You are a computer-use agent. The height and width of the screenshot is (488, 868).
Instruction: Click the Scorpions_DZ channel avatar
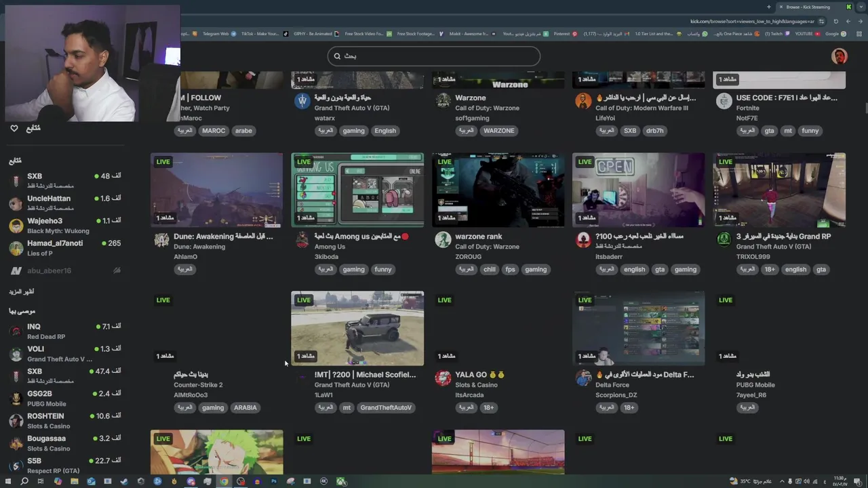pyautogui.click(x=583, y=378)
